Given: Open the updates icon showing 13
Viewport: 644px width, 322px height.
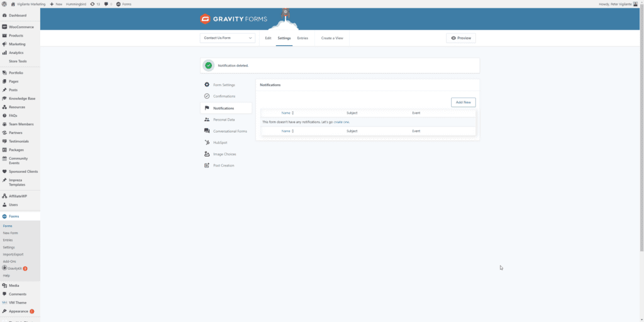Looking at the screenshot, I should [93, 4].
